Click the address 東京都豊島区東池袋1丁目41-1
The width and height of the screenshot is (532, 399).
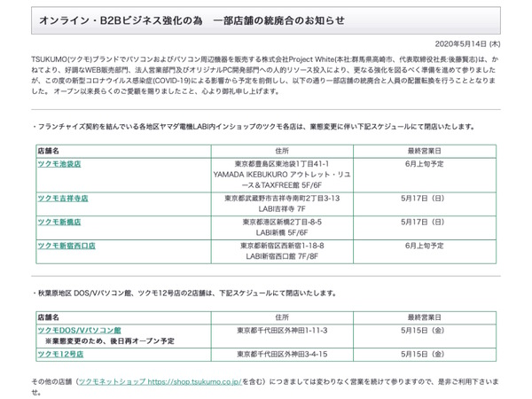282,164
